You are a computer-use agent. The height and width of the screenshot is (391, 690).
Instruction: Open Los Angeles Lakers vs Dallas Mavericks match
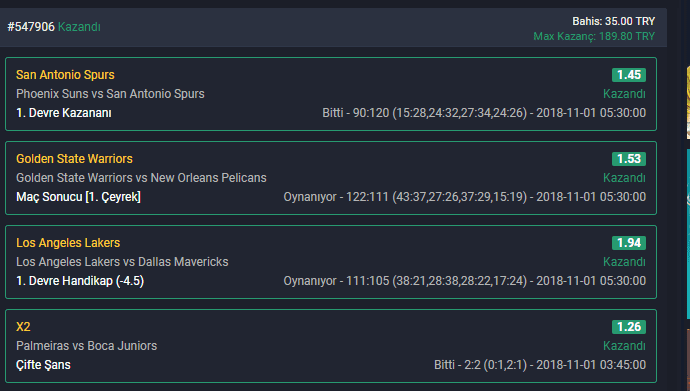point(122,262)
